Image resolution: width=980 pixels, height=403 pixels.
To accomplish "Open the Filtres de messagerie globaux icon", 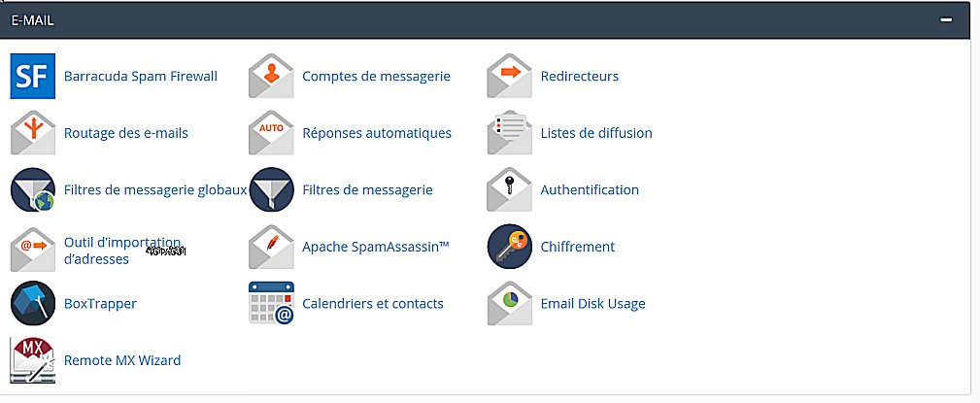I will coord(33,190).
